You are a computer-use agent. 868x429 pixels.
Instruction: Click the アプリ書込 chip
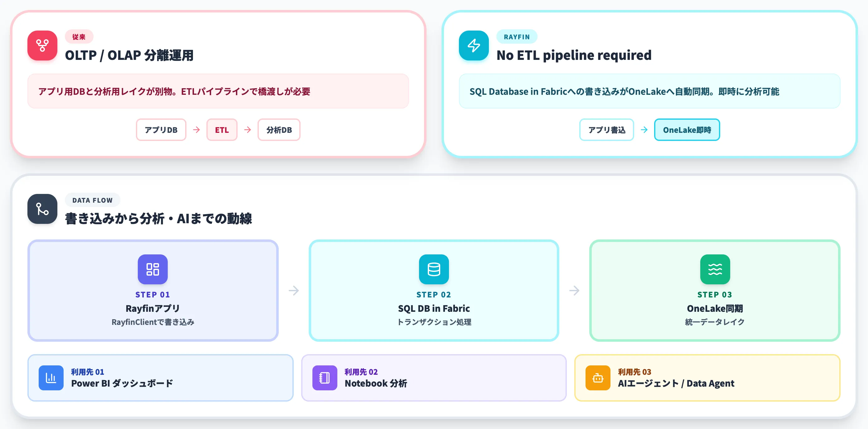[606, 130]
